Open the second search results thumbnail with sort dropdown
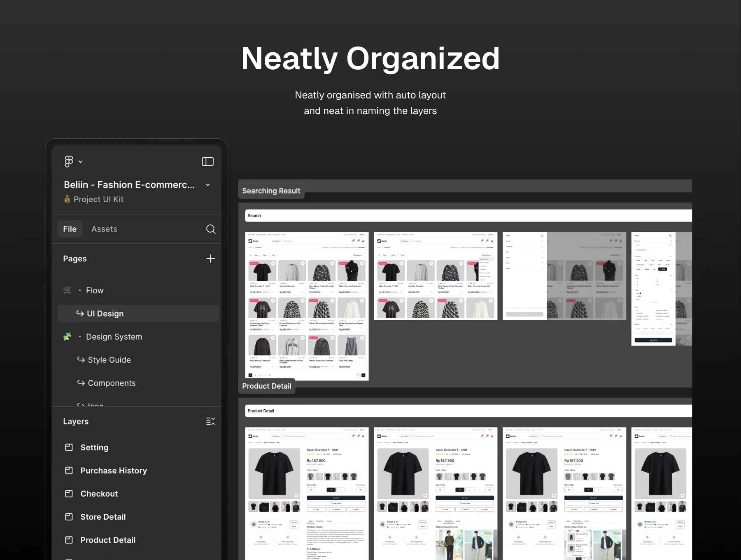The image size is (741, 560). (x=436, y=276)
